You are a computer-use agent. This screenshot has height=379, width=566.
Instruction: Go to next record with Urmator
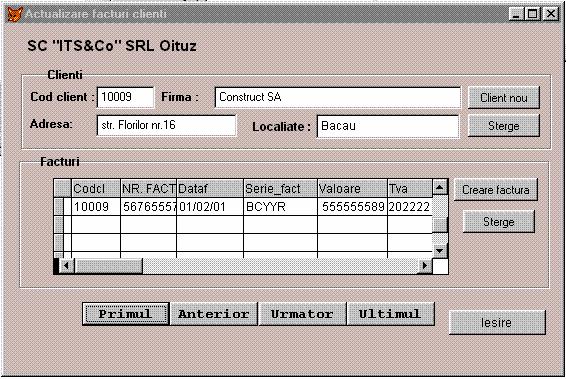coord(302,314)
